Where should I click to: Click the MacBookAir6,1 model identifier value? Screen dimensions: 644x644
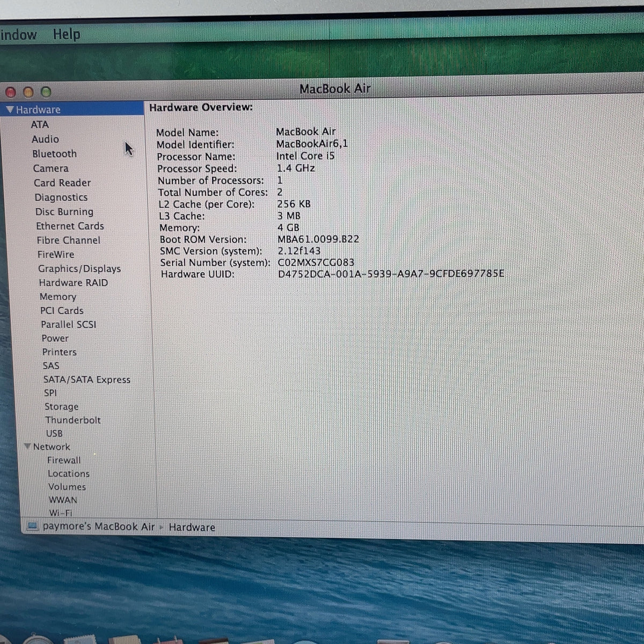tap(312, 144)
